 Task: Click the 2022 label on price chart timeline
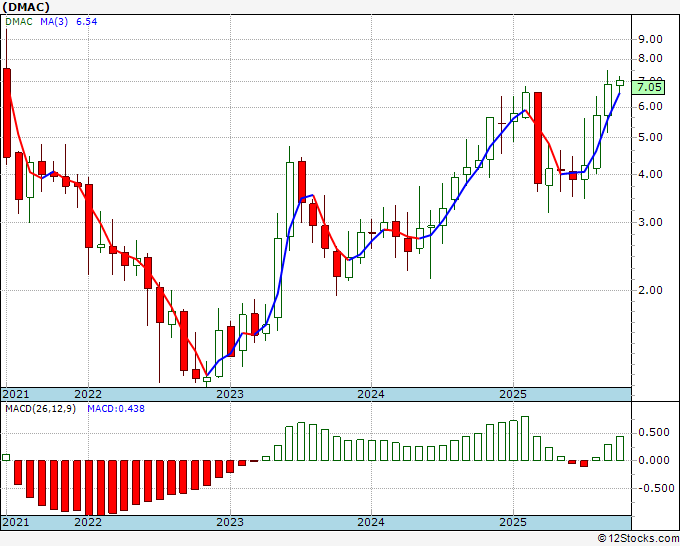[x=88, y=394]
